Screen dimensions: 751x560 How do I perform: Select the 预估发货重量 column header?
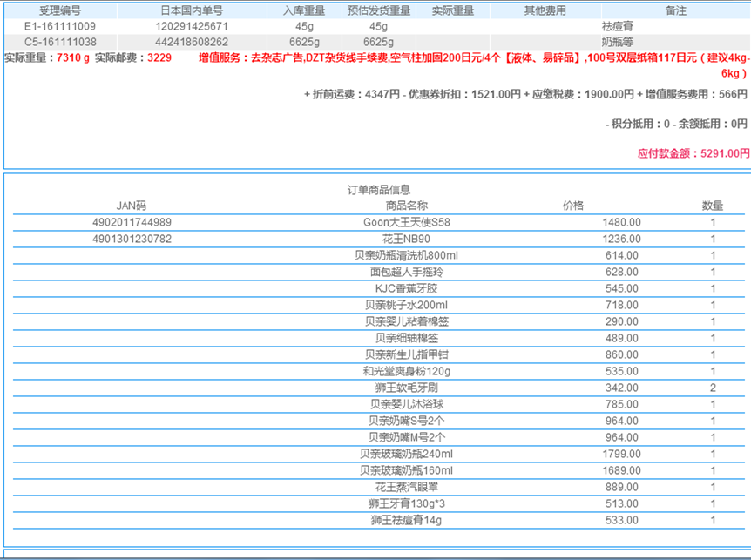pyautogui.click(x=379, y=11)
